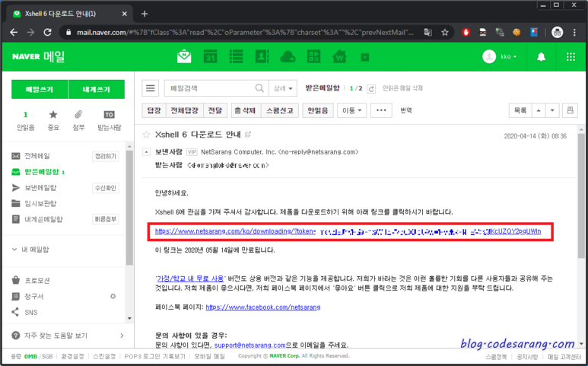Click the 내게쓰기 button
The image size is (588, 366).
(97, 89)
